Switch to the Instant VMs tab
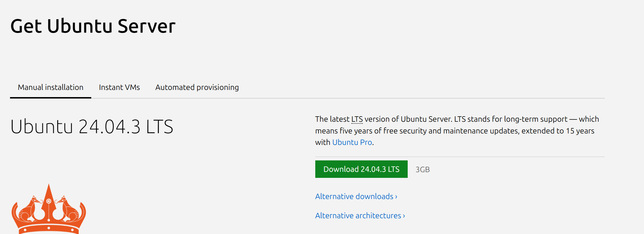 119,87
